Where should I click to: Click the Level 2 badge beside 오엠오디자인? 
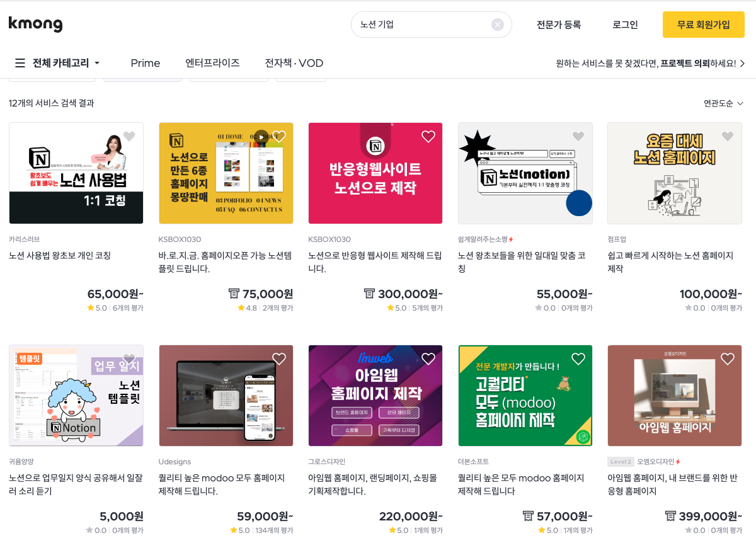pos(621,462)
